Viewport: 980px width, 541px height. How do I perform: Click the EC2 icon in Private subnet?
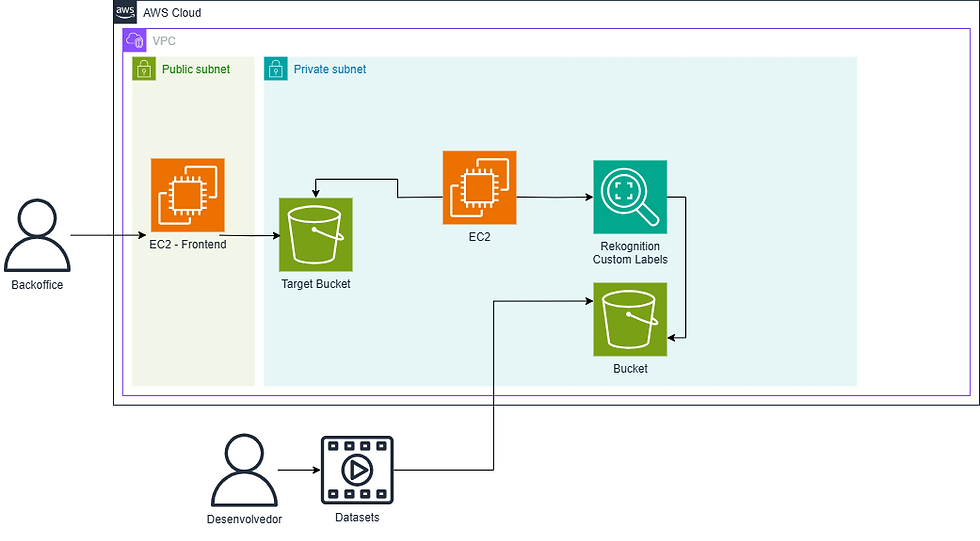(x=479, y=187)
